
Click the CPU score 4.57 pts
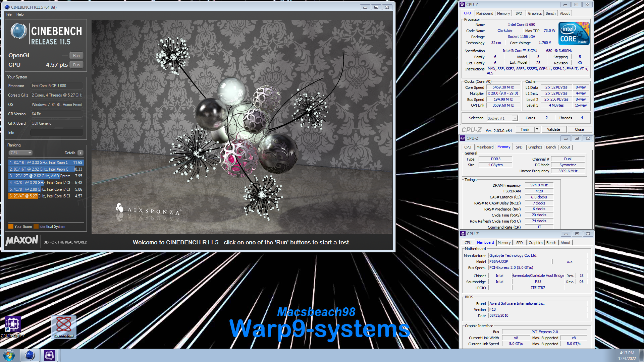pos(57,65)
